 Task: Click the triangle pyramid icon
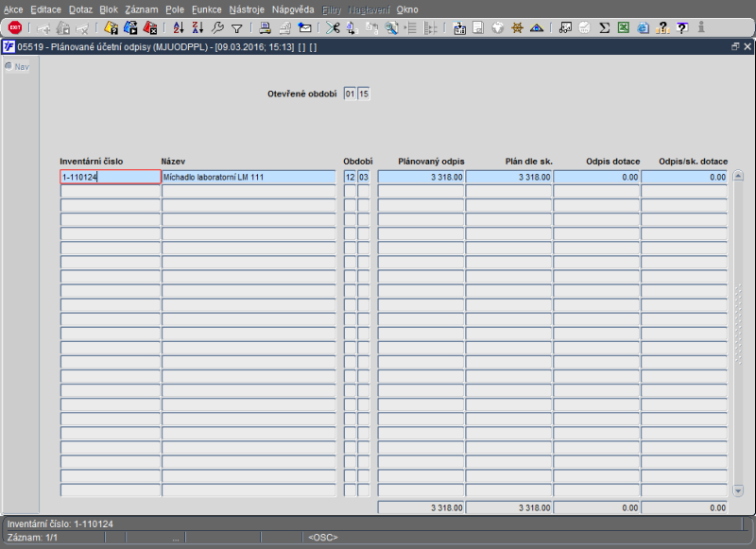point(537,28)
